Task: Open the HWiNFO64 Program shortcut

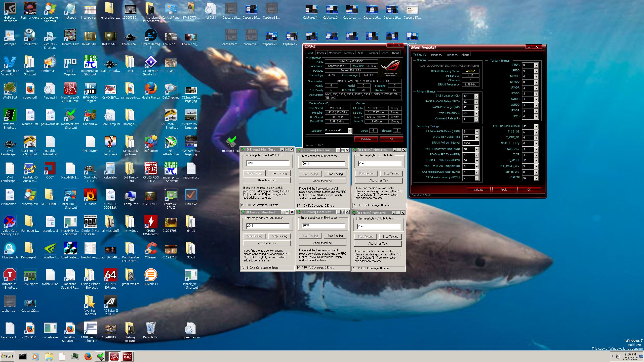Action: pos(90,92)
